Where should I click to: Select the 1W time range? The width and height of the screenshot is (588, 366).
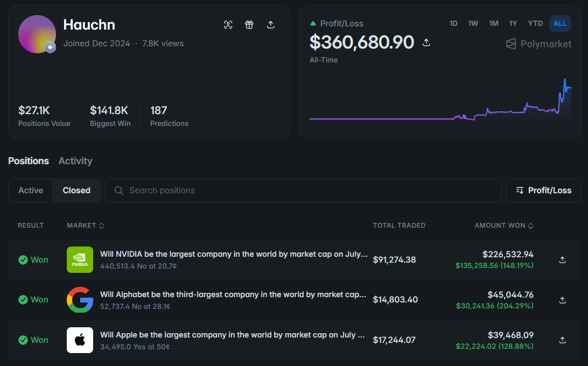[x=473, y=23]
